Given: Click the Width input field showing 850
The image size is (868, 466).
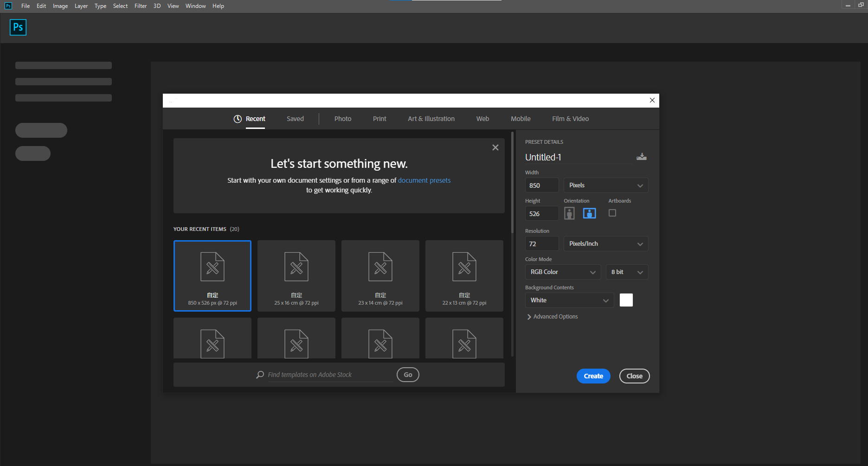Looking at the screenshot, I should (542, 185).
